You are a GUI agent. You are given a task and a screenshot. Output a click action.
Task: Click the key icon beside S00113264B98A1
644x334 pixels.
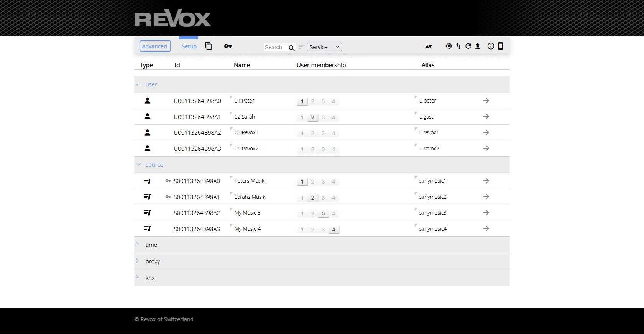[168, 197]
